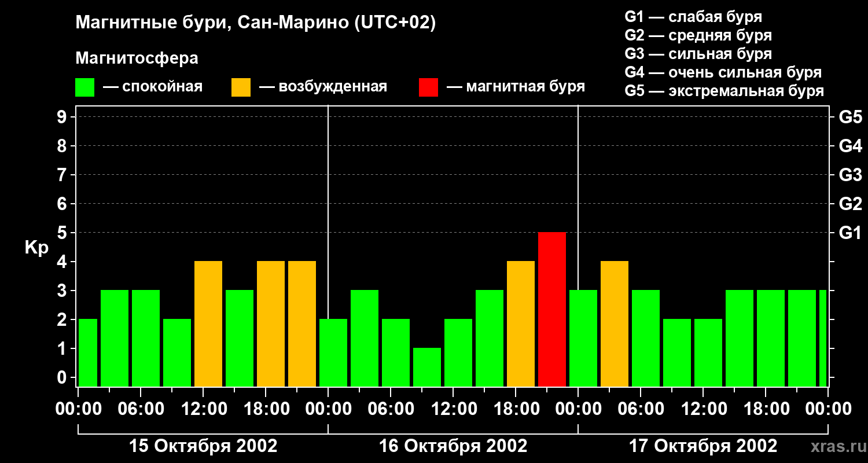The height and width of the screenshot is (463, 868).
Task: Click the red storm bar reaching Kp 5
Action: 552,309
